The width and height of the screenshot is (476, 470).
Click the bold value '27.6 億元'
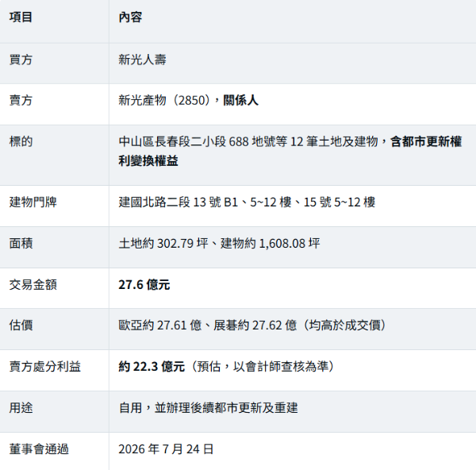tap(144, 285)
